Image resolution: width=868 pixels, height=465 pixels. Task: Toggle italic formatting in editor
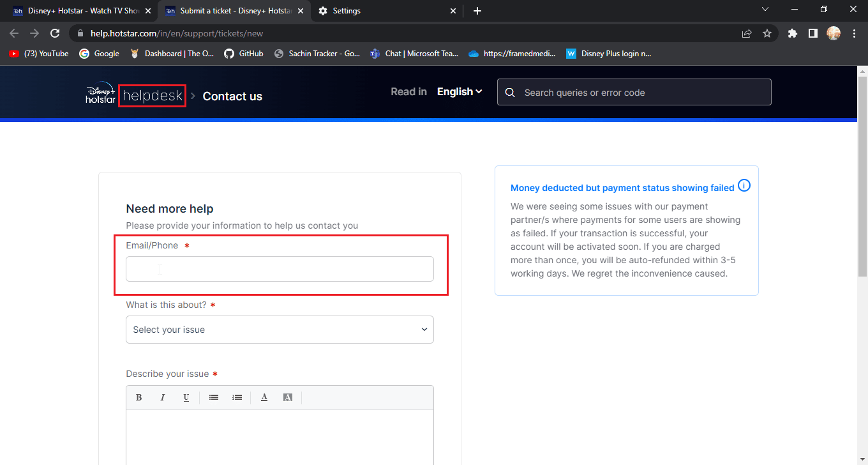tap(162, 397)
